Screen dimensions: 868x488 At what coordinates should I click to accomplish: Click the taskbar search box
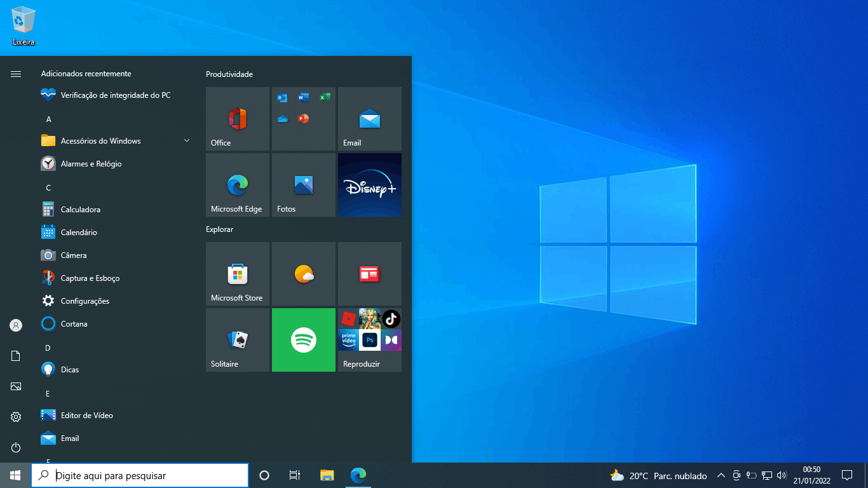click(x=140, y=475)
